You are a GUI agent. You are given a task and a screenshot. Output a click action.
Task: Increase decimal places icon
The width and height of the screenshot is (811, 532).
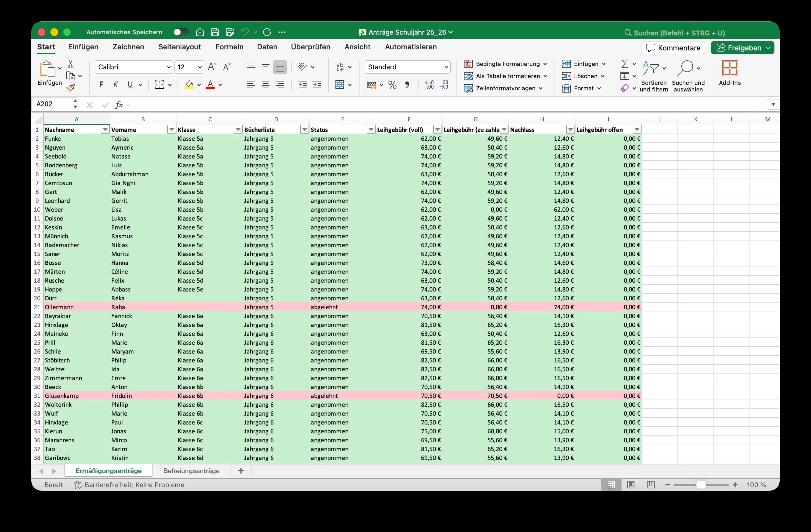coord(429,85)
